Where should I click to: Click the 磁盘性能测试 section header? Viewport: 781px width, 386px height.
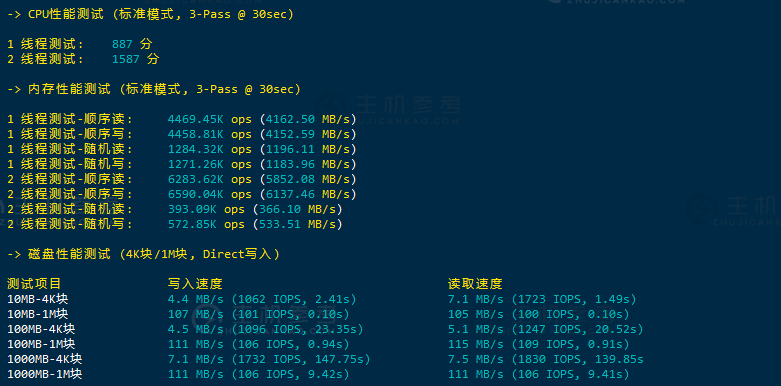pyautogui.click(x=143, y=254)
